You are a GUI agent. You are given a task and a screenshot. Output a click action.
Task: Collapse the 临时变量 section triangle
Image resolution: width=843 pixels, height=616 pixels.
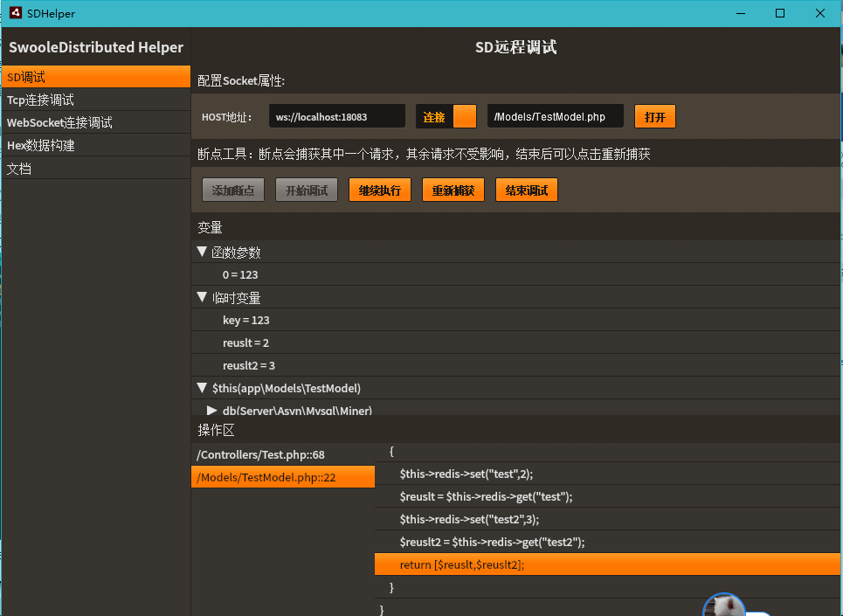point(203,298)
